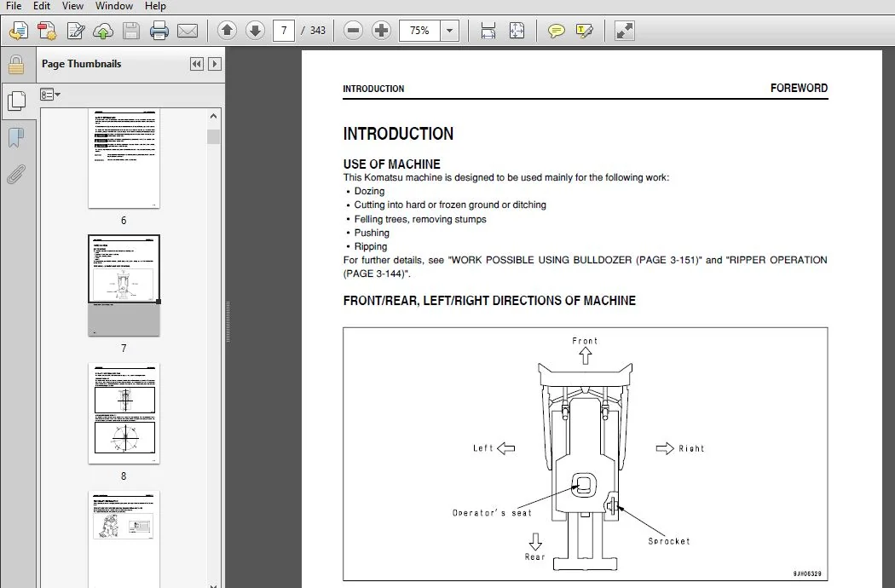Open the Page Thumbnails panel icon
Viewport: 895px width, 588px height.
pyautogui.click(x=16, y=101)
